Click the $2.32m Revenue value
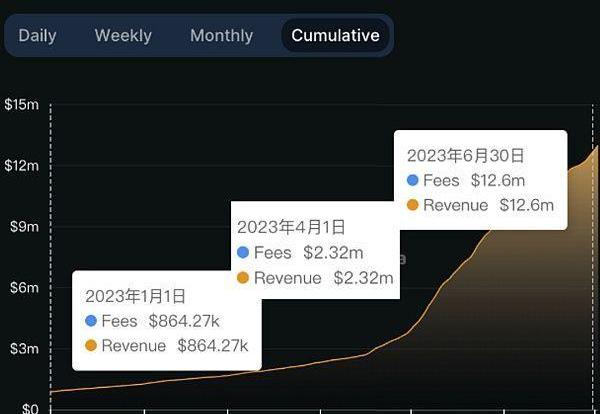The height and width of the screenshot is (414, 600). point(363,278)
